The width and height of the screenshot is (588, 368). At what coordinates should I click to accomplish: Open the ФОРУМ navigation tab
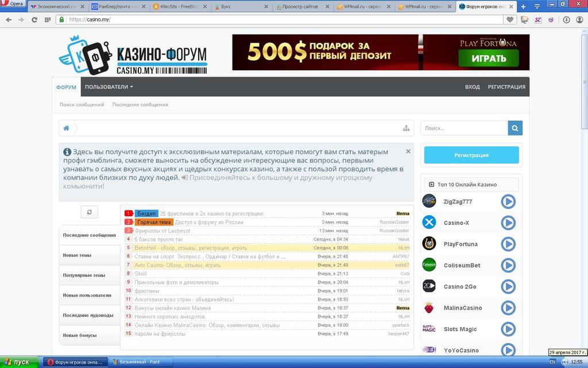tap(67, 87)
